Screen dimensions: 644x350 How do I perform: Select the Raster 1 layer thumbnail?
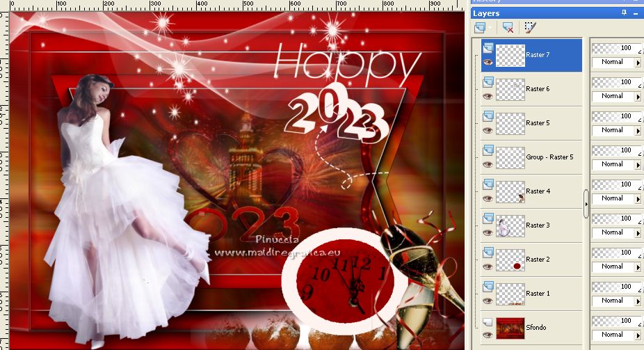coord(510,294)
